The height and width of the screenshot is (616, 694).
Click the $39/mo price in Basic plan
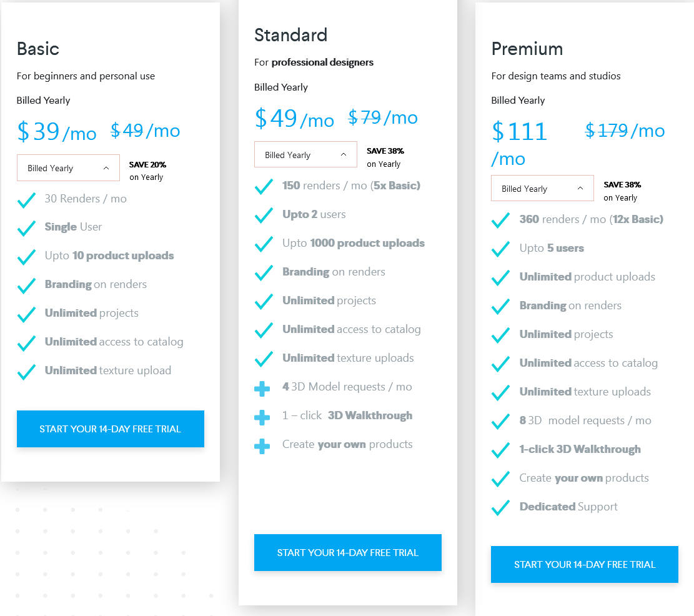(x=56, y=131)
